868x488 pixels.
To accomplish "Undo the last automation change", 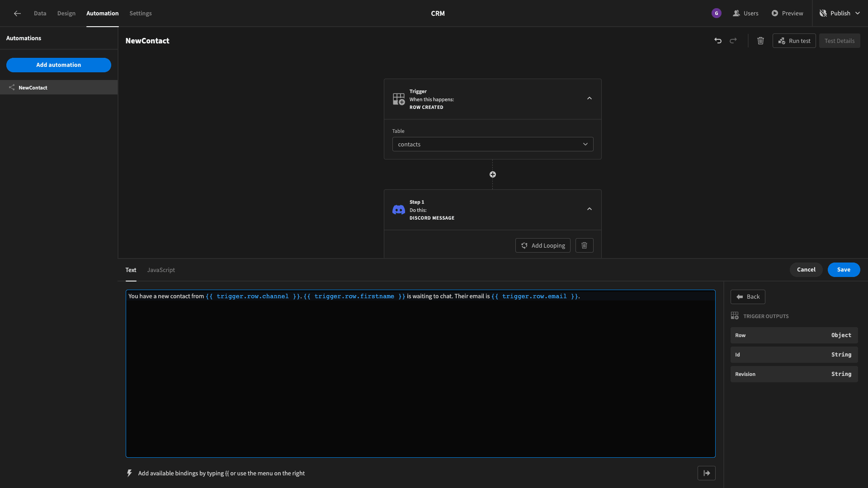I will [x=718, y=41].
